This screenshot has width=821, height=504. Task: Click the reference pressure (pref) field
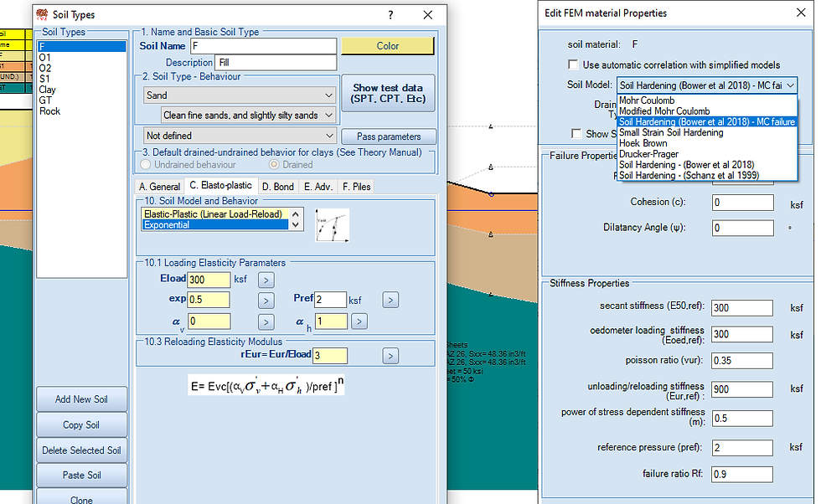742,448
